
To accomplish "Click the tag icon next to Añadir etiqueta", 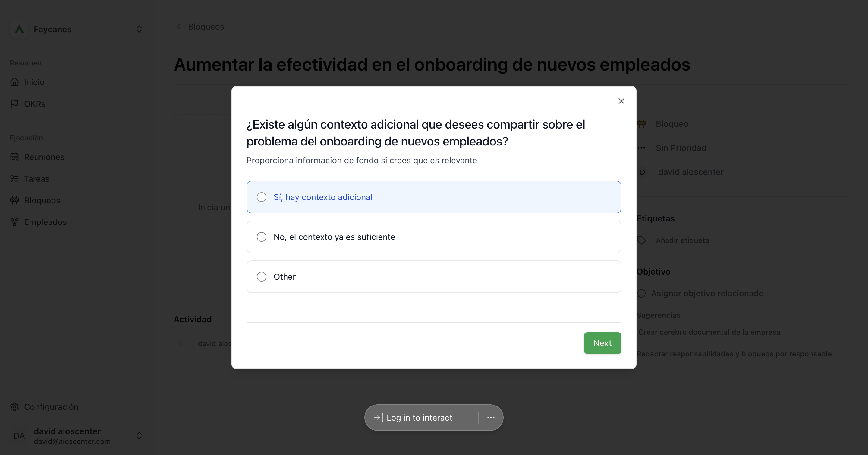I will point(642,240).
